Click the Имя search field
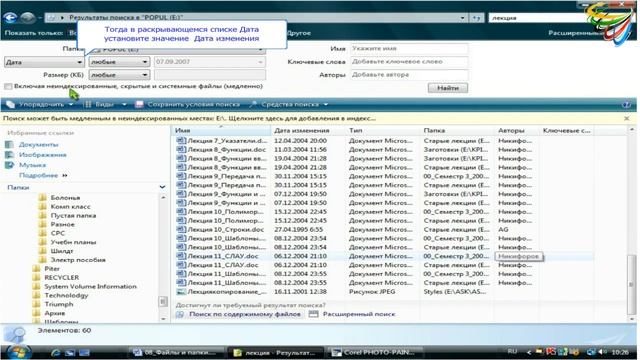640x360 pixels. [409, 48]
